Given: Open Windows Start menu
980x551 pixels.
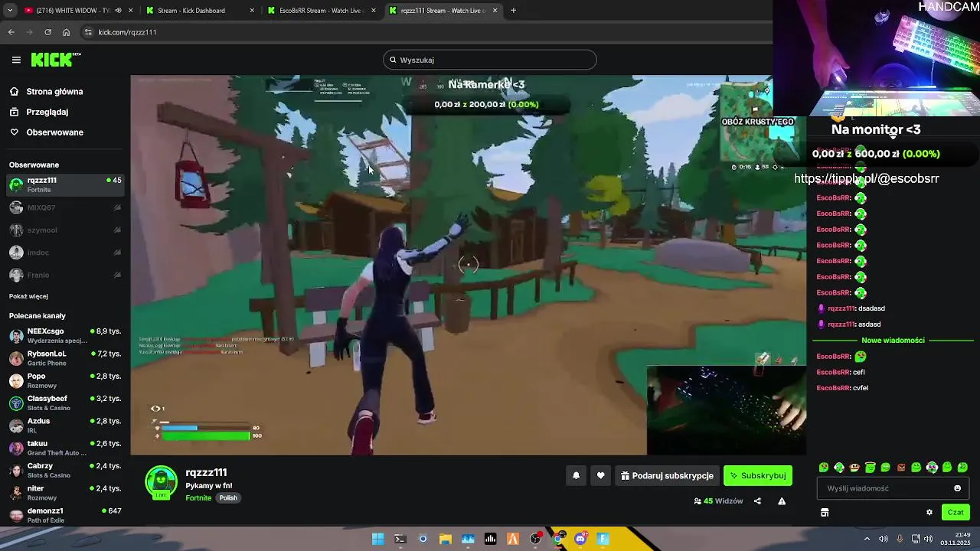Looking at the screenshot, I should pyautogui.click(x=378, y=539).
